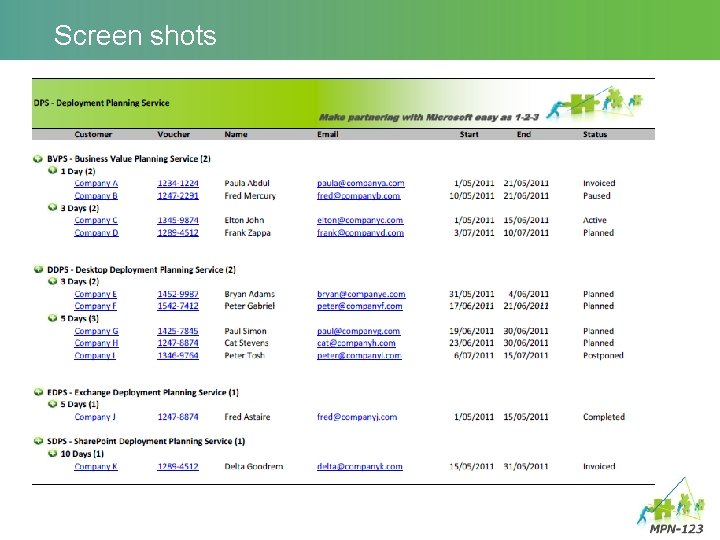Open the Company F customer link
The height and width of the screenshot is (540, 720).
(96, 306)
